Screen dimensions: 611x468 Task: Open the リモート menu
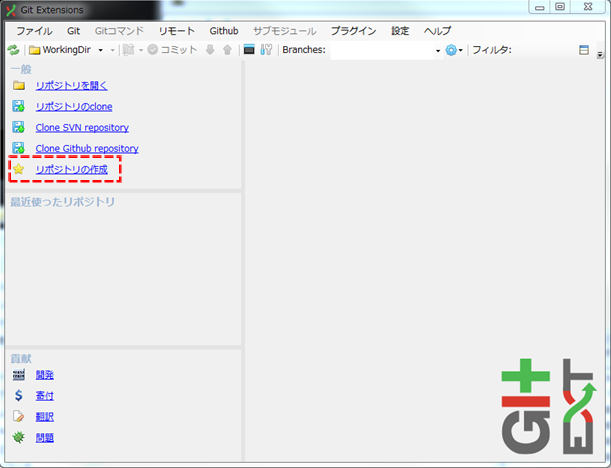point(177,31)
